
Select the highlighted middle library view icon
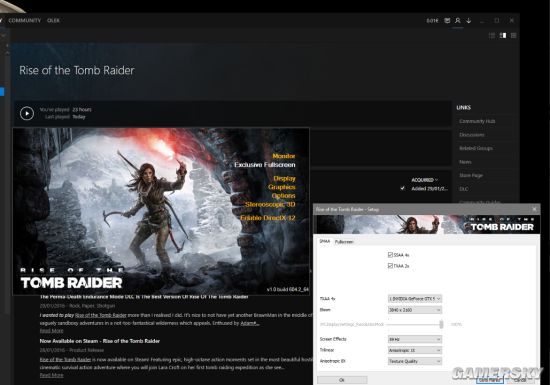[503, 35]
